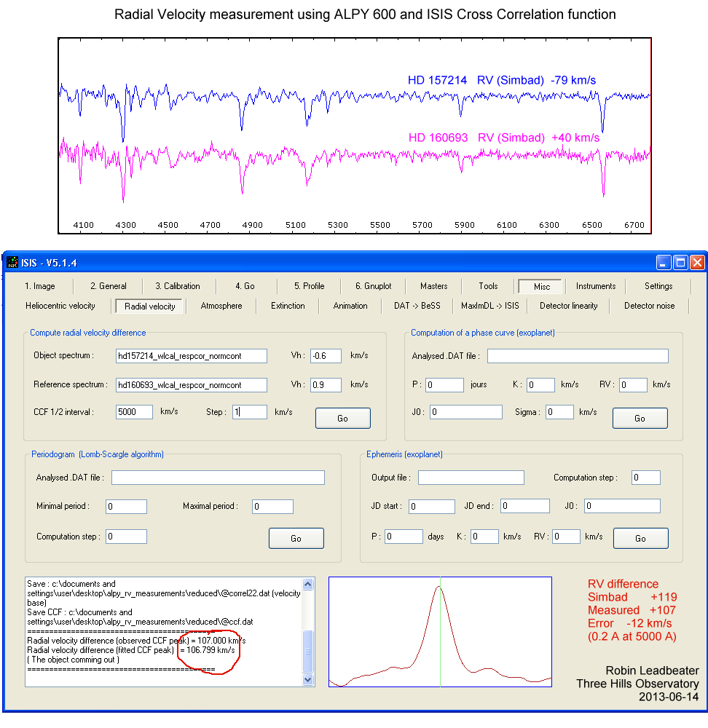
Task: Open the Heliocentric velocity sub-tab
Action: tap(60, 306)
